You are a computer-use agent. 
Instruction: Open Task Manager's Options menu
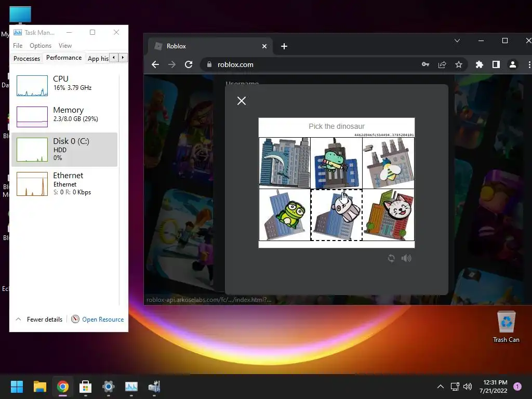click(41, 46)
